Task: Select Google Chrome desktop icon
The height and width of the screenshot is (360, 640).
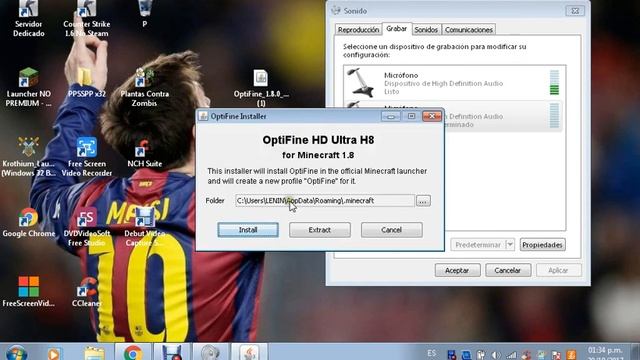Action: click(x=29, y=223)
